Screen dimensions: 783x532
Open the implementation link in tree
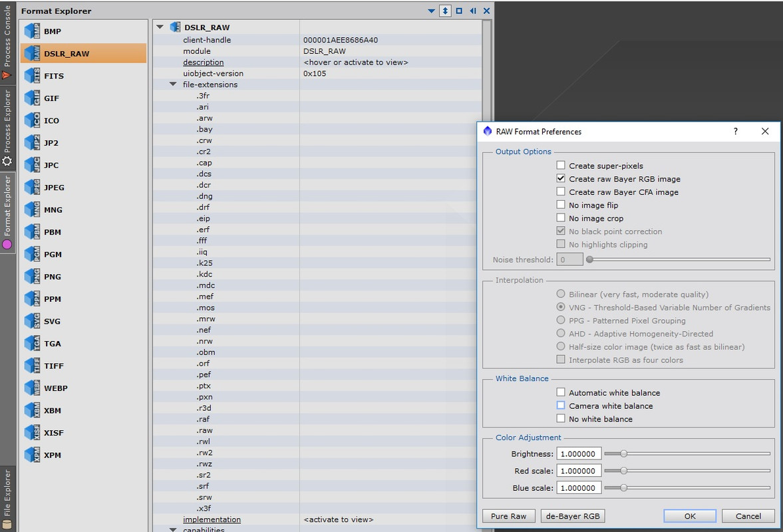pos(212,519)
